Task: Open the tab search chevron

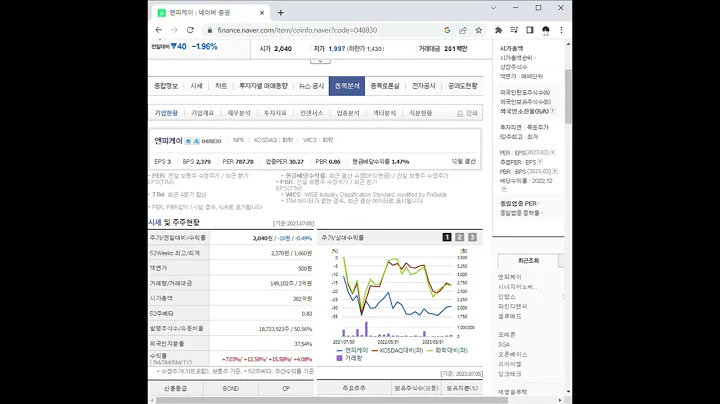Action: 493,8
